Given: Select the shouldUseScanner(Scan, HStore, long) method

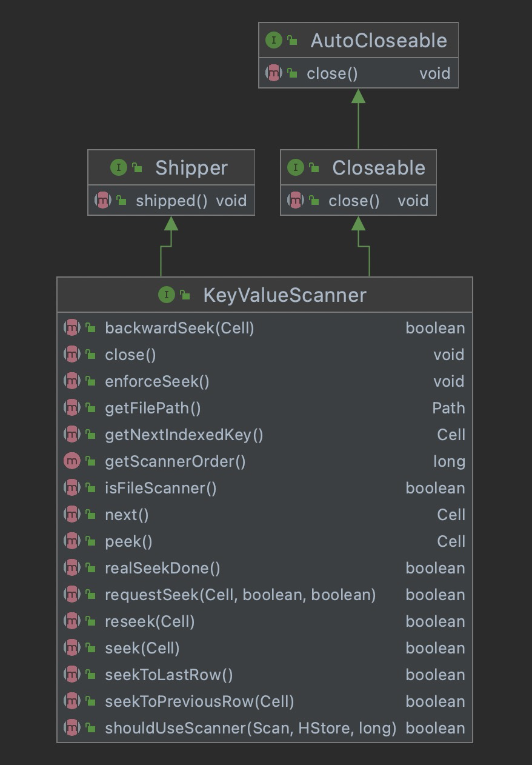Looking at the screenshot, I should (250, 728).
